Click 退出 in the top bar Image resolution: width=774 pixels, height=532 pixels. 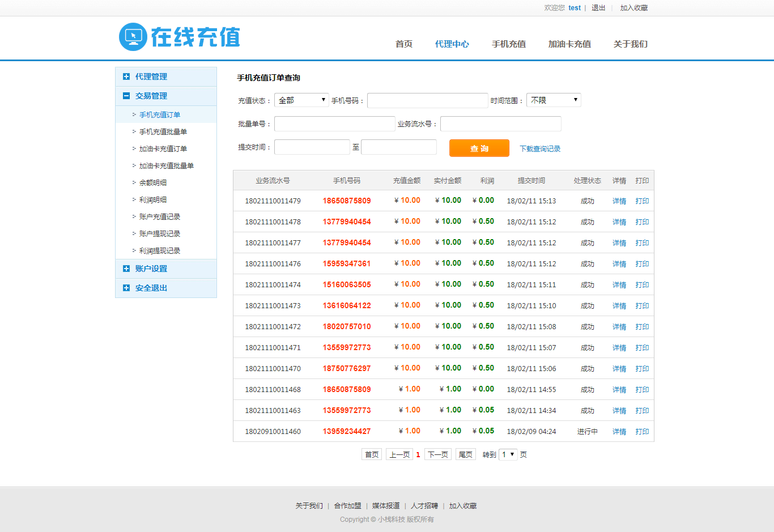(x=598, y=8)
